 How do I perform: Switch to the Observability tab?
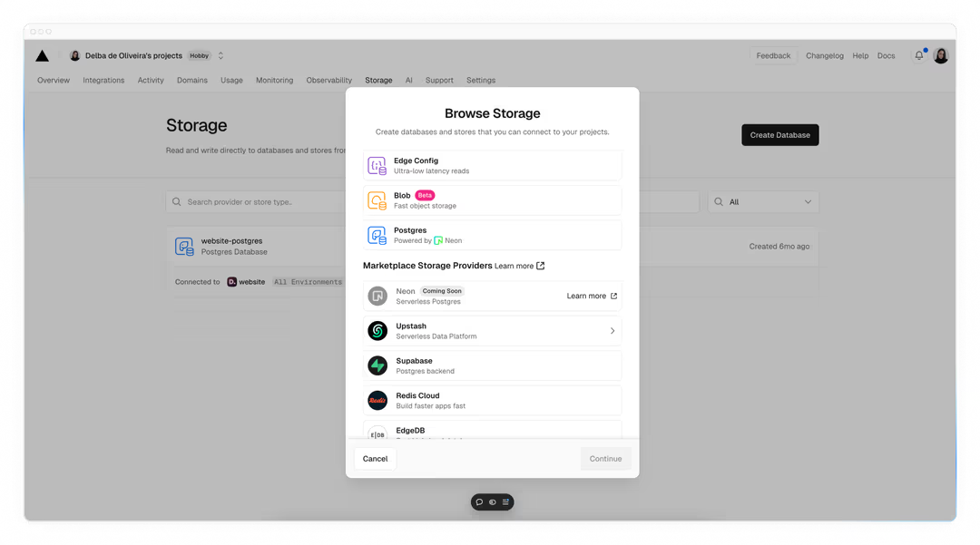pos(328,80)
